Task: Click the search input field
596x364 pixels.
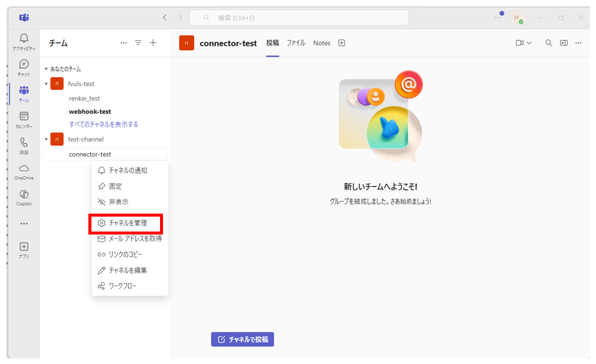Action: click(299, 18)
